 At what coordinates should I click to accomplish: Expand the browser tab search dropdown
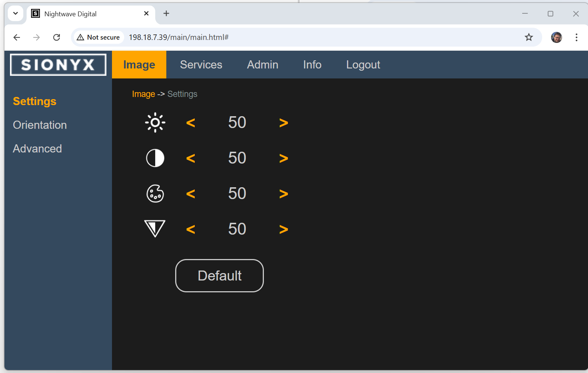click(16, 14)
